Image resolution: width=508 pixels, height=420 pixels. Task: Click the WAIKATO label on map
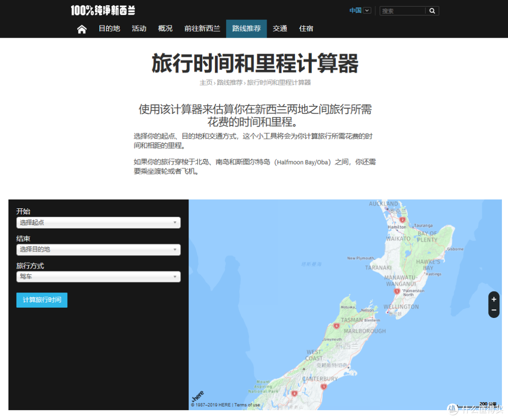(x=398, y=238)
